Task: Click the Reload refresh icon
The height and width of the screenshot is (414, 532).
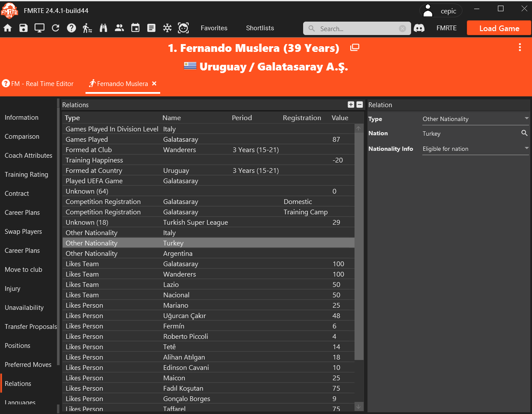Action: [x=55, y=28]
